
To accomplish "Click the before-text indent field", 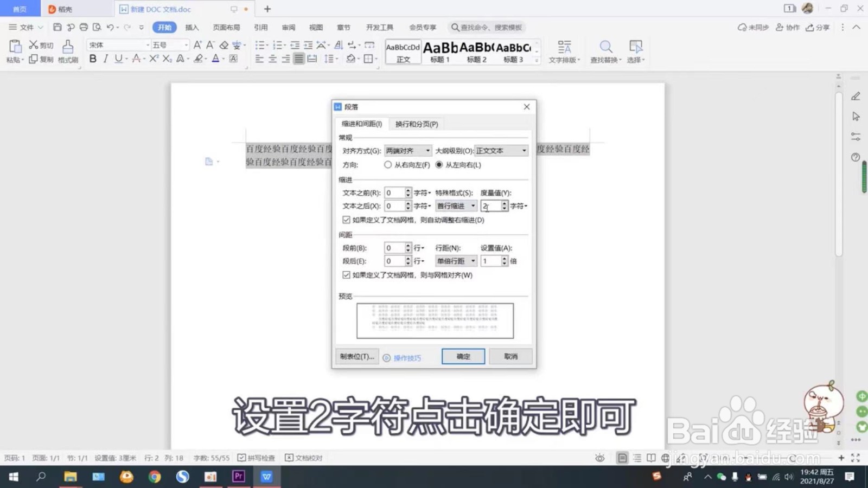I will point(394,192).
